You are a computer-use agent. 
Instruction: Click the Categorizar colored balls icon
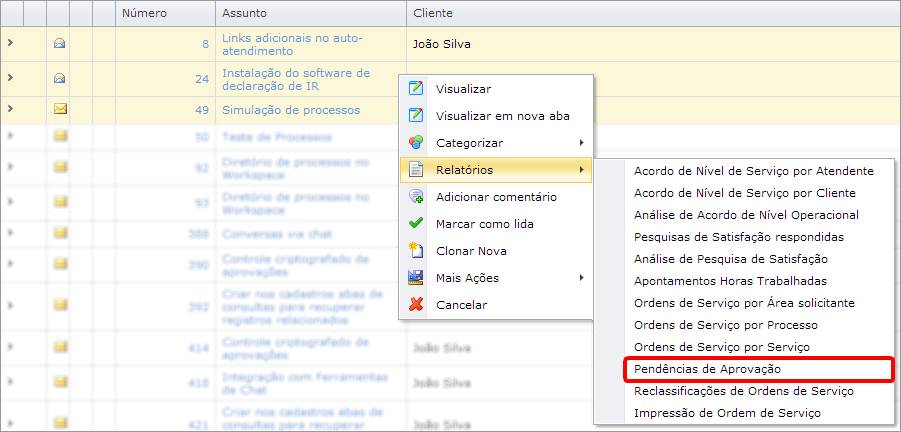tap(416, 143)
